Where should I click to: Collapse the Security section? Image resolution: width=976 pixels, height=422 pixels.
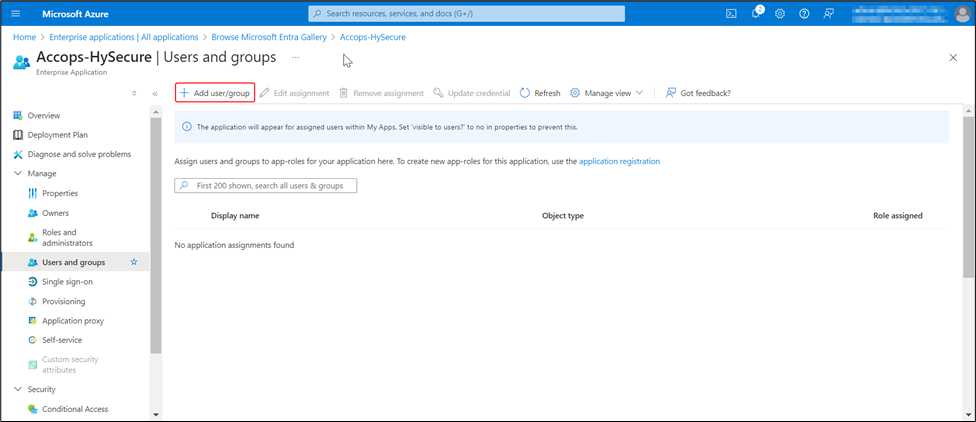(x=18, y=389)
